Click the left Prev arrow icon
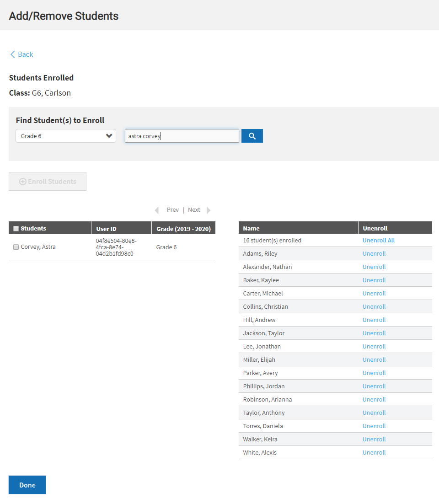The width and height of the screenshot is (439, 504). pos(157,209)
